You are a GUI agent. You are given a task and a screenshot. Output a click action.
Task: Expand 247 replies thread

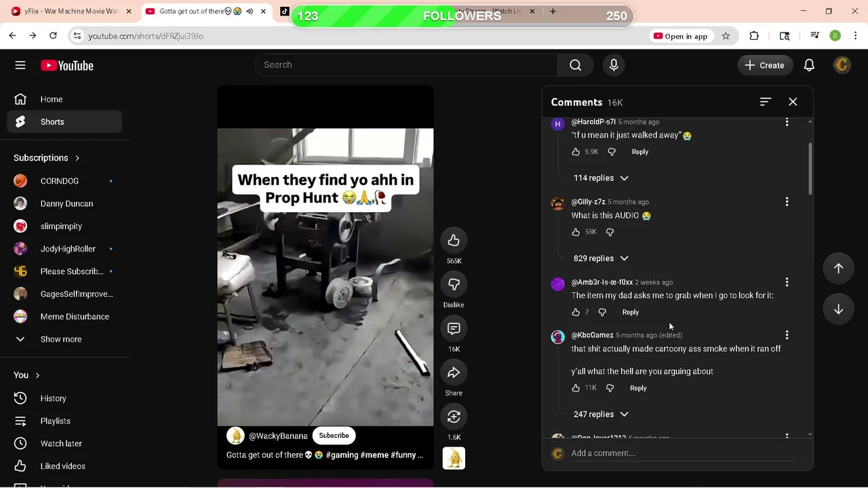[601, 414]
